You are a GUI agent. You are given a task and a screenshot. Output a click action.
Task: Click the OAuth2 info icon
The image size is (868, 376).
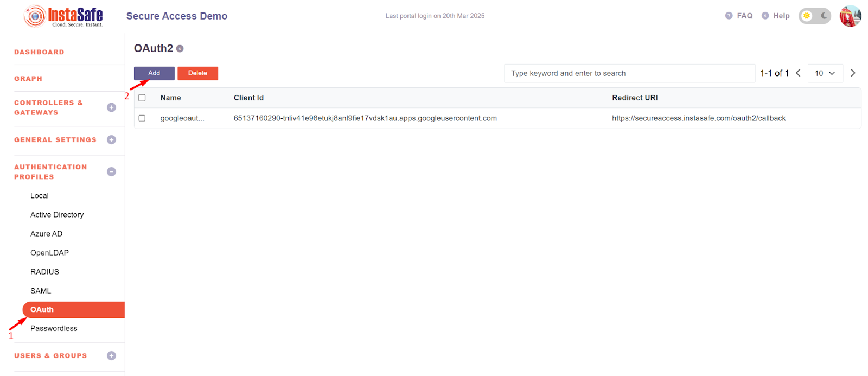click(180, 49)
